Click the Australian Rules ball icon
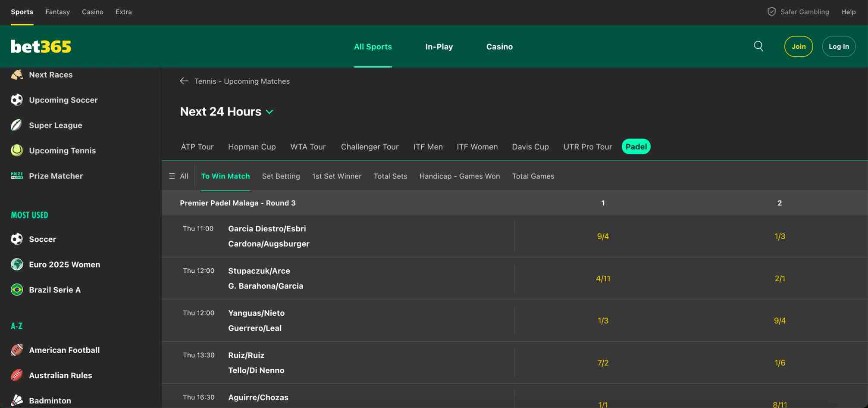Viewport: 868px width, 408px height. tap(17, 375)
